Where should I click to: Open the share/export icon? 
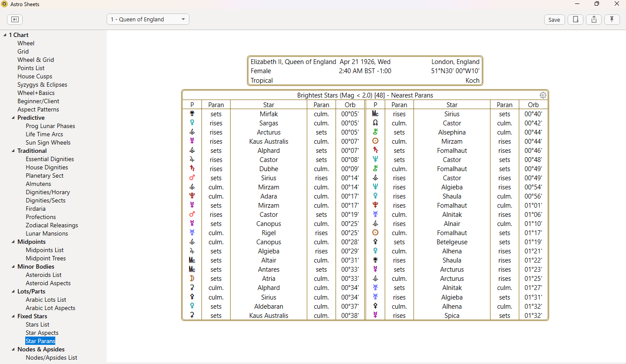(594, 20)
